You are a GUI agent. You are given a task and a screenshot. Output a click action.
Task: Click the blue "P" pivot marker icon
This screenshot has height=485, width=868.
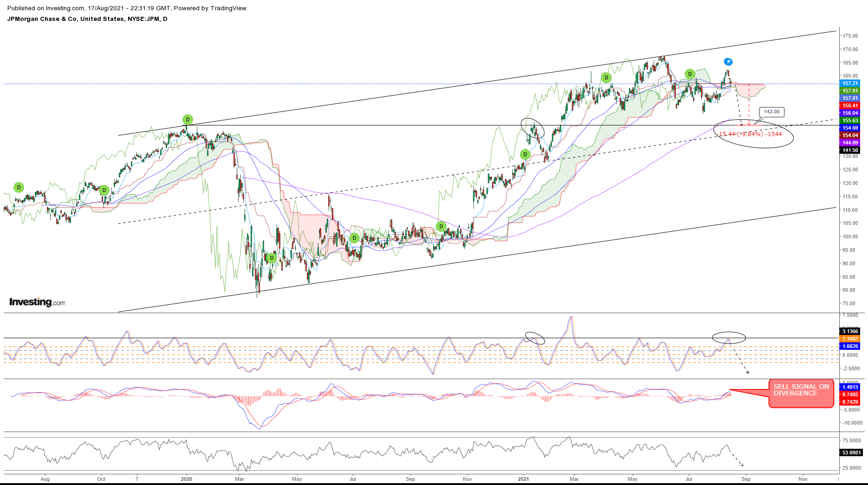pyautogui.click(x=728, y=62)
